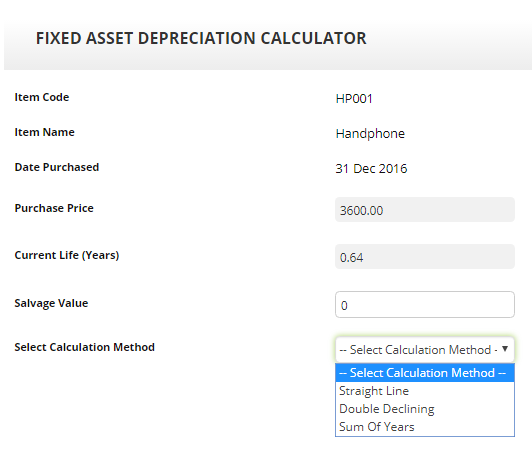Screen dimensions: 532x450
Task: Click the item code value HP001
Action: (x=354, y=99)
